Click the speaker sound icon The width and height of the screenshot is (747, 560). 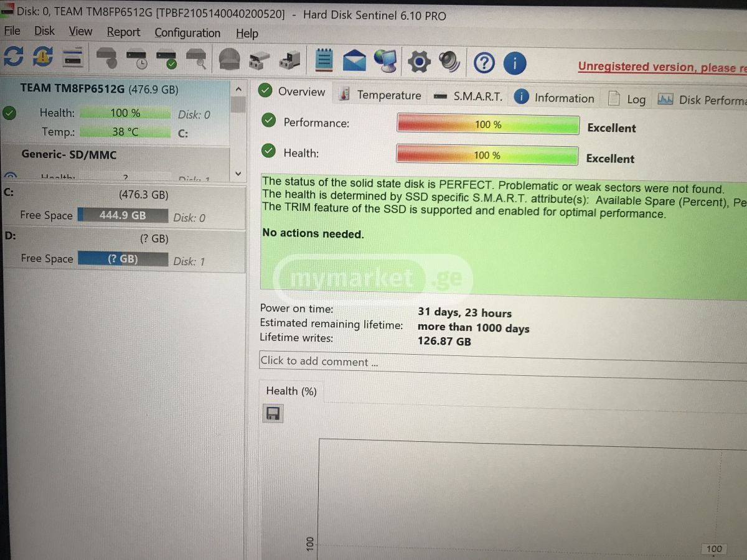coord(449,62)
